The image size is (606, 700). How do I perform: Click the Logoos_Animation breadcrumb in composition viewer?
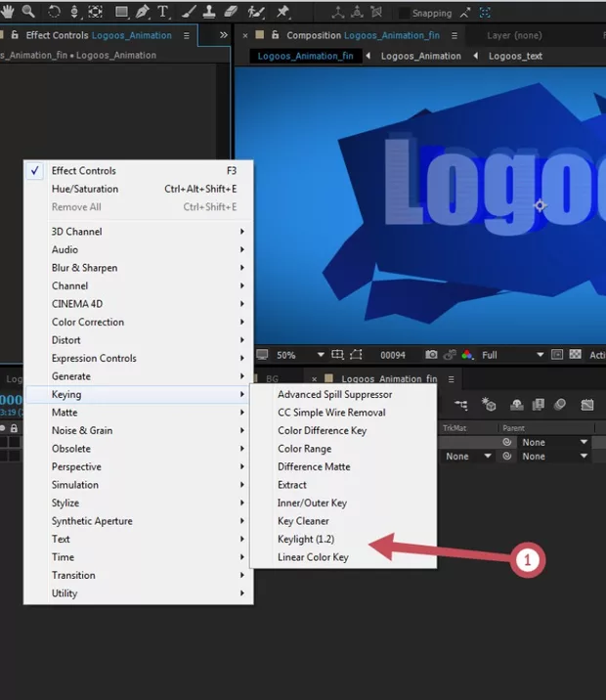[x=420, y=56]
